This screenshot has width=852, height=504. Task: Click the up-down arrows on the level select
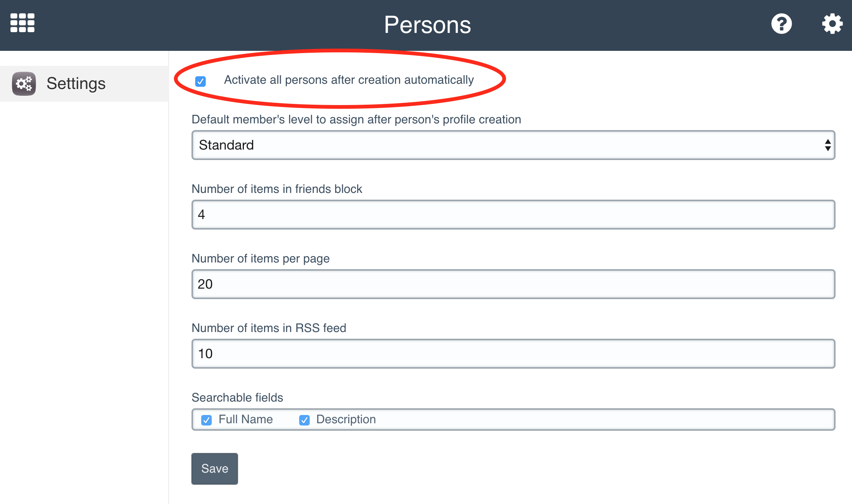pyautogui.click(x=828, y=145)
